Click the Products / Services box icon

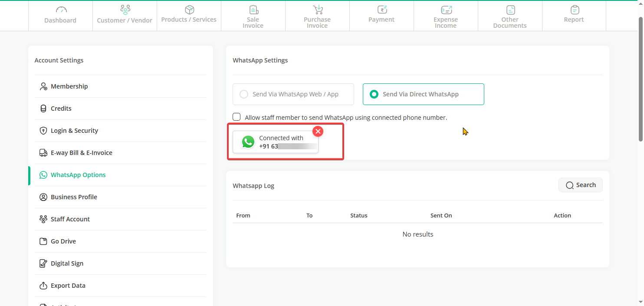[x=189, y=10]
